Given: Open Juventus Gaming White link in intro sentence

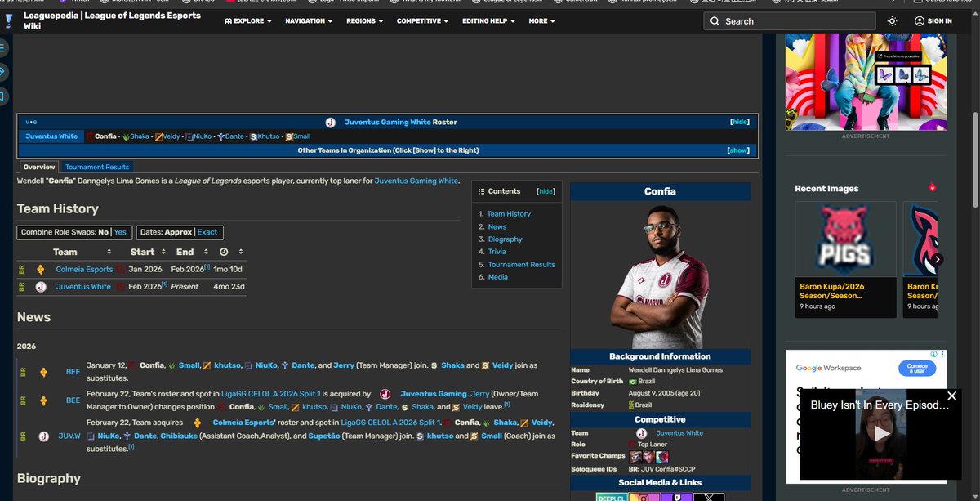Looking at the screenshot, I should click(416, 181).
